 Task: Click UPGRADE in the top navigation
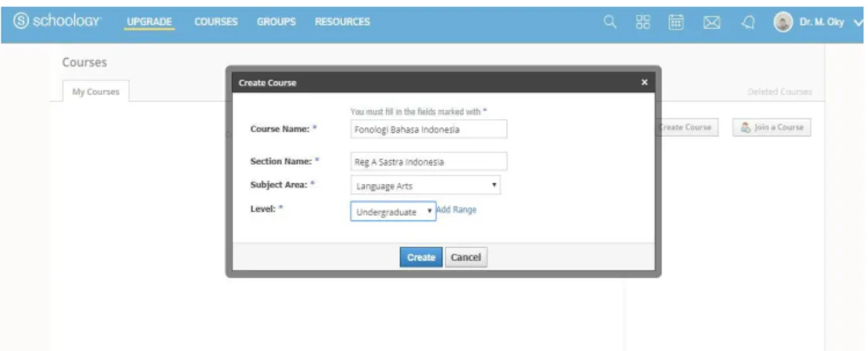click(x=149, y=22)
